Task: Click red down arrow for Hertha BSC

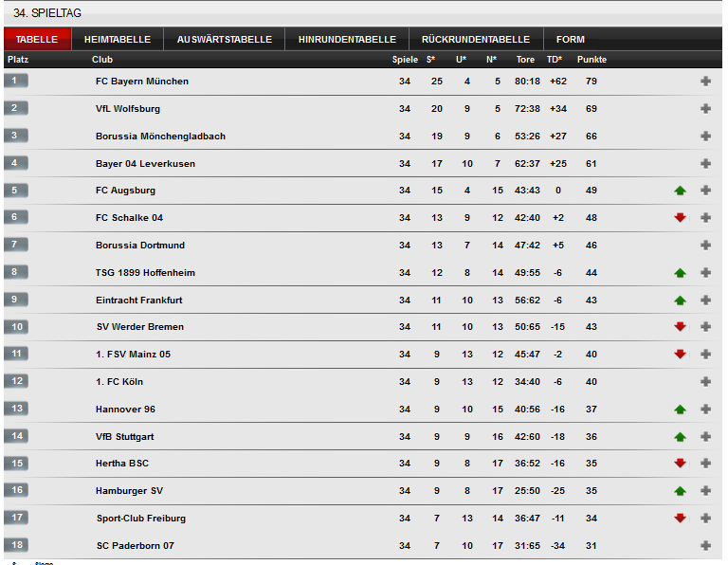Action: pos(680,464)
